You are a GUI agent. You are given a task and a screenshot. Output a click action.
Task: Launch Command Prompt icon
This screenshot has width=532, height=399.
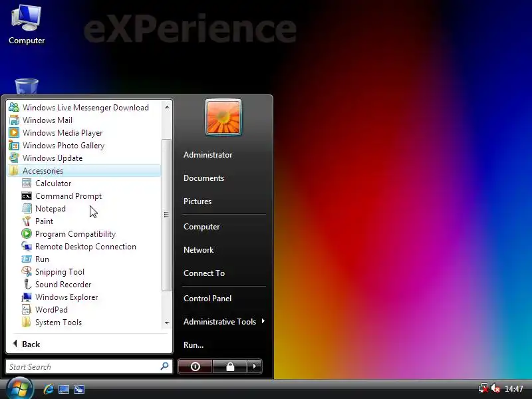click(27, 196)
